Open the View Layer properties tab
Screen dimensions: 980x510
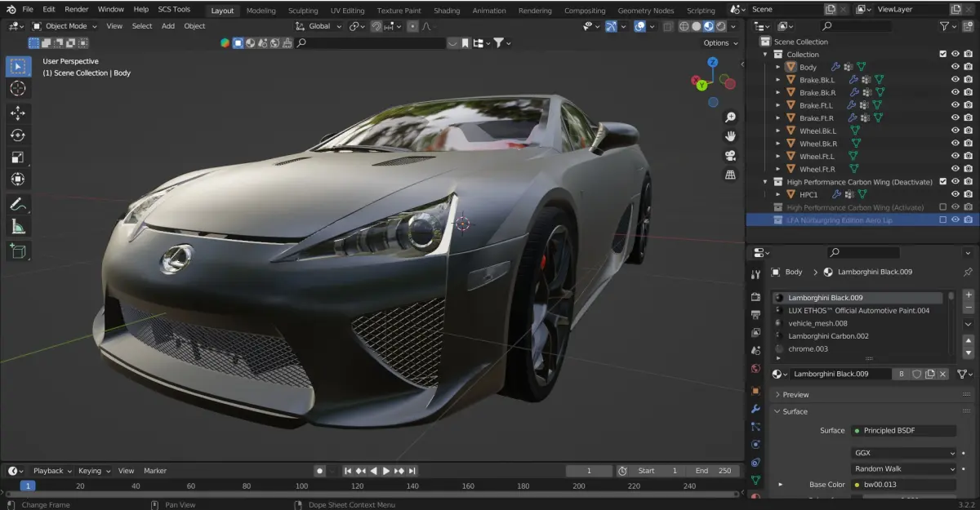(x=755, y=333)
